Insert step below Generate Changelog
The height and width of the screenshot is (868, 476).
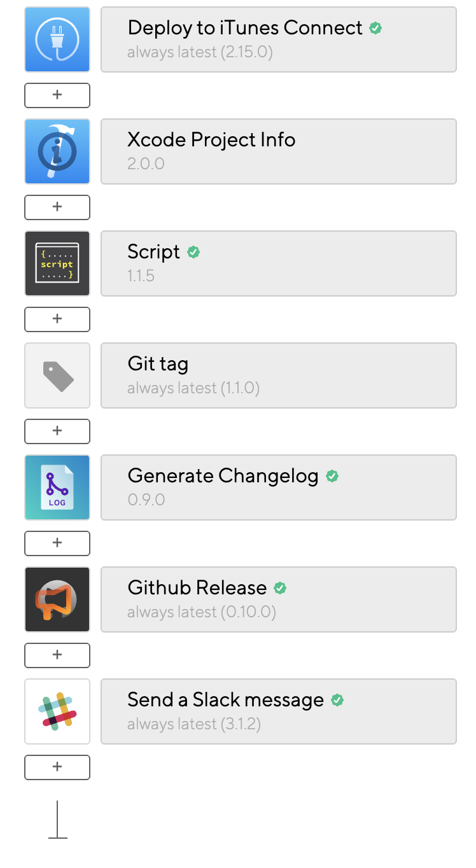(57, 543)
